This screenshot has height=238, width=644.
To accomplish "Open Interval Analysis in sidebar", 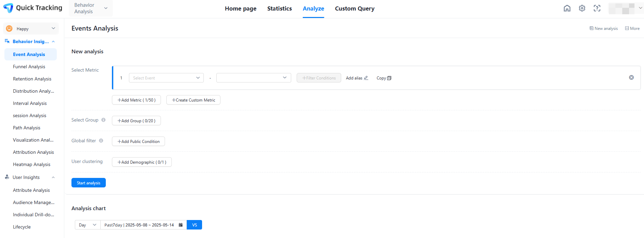I will (x=31, y=103).
